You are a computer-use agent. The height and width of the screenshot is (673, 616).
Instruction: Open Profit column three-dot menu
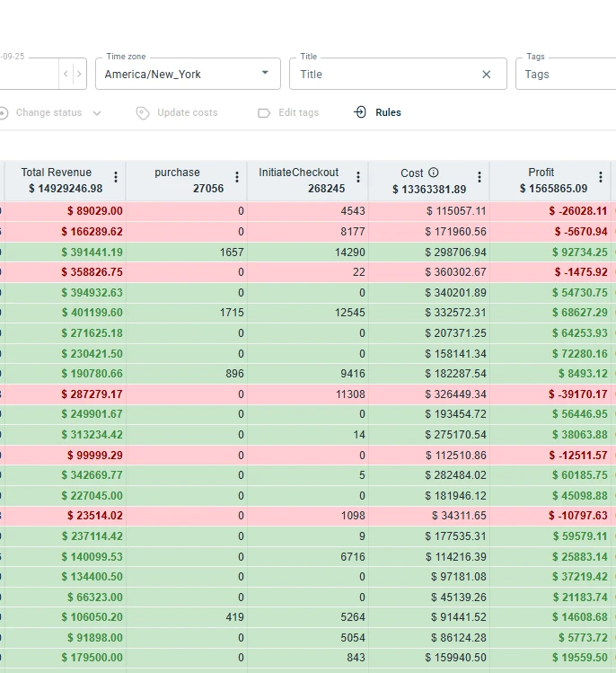pos(601,177)
